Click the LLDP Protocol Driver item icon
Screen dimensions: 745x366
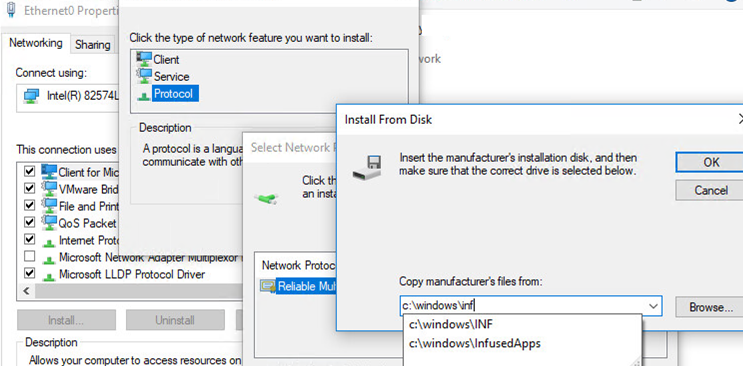(x=48, y=276)
